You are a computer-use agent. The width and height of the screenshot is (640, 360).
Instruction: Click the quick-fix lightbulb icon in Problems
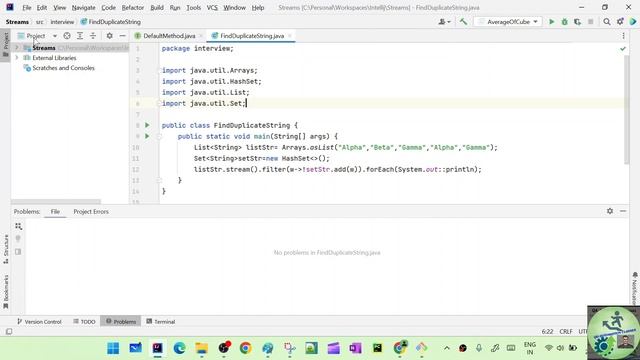pos(18,239)
